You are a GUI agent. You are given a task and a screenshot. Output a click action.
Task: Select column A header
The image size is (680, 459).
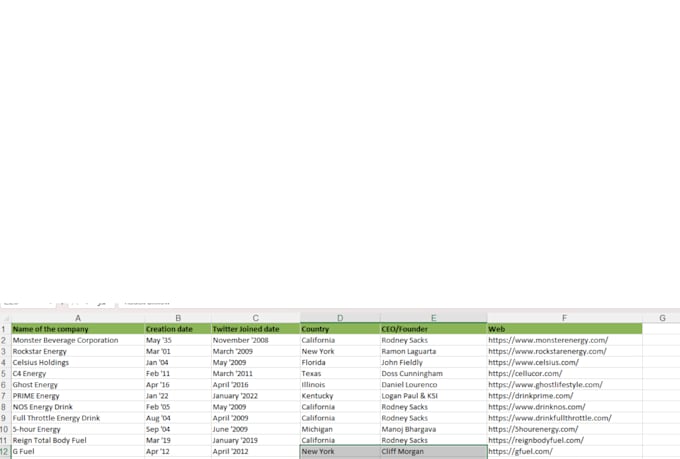[x=78, y=318]
